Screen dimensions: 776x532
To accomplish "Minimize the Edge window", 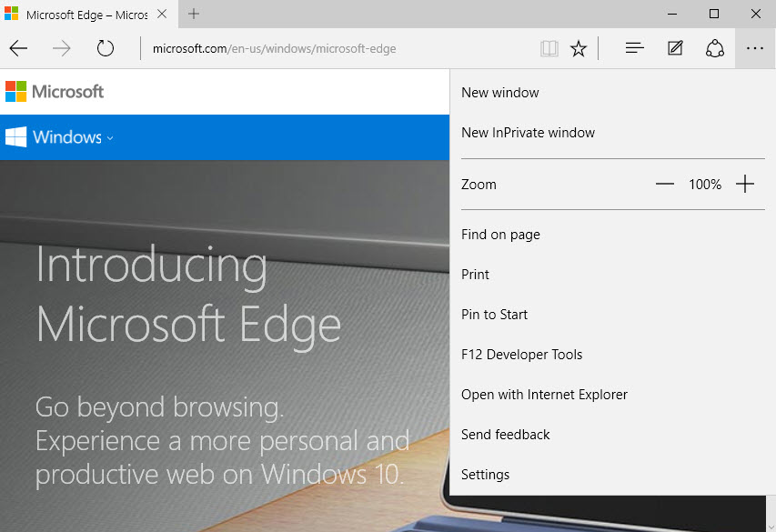I will click(671, 14).
